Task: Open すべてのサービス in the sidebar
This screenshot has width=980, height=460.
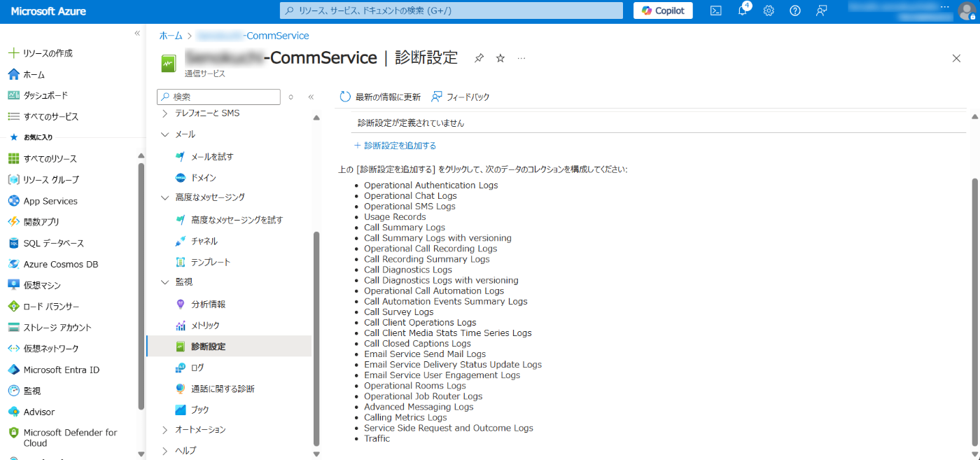Action: coord(43,116)
